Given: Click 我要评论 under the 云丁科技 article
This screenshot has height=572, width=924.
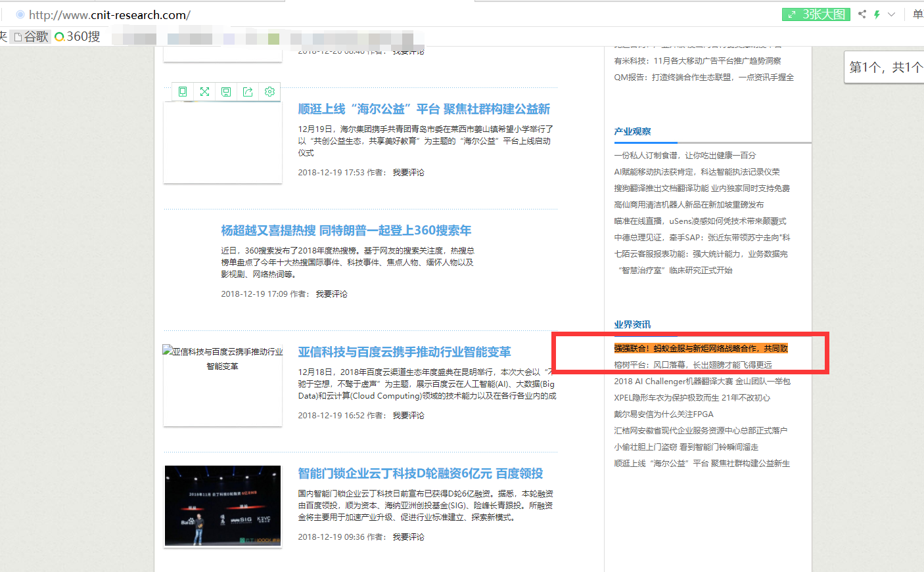Looking at the screenshot, I should [x=409, y=537].
